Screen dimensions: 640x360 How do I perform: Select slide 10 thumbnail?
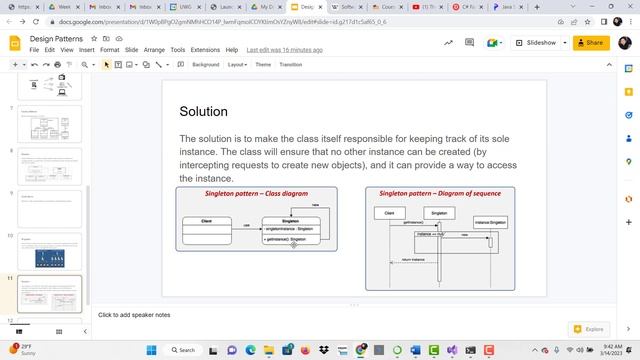(49, 251)
